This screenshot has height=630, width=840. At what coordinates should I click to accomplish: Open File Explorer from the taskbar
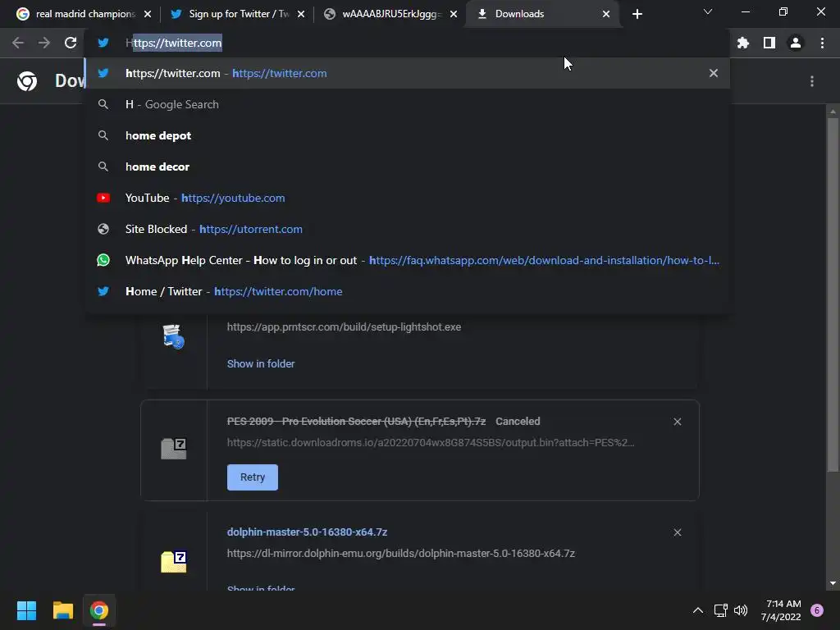point(62,610)
